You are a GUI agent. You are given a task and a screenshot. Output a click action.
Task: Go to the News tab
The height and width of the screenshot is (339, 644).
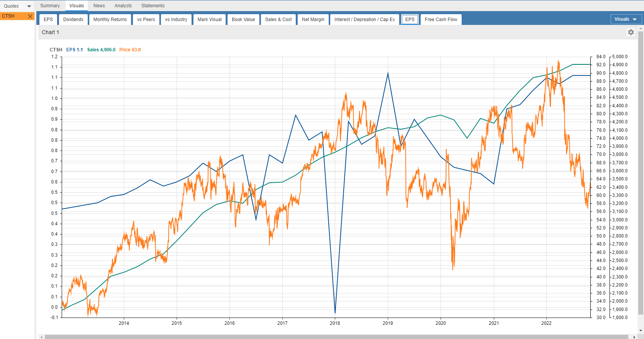tap(99, 6)
